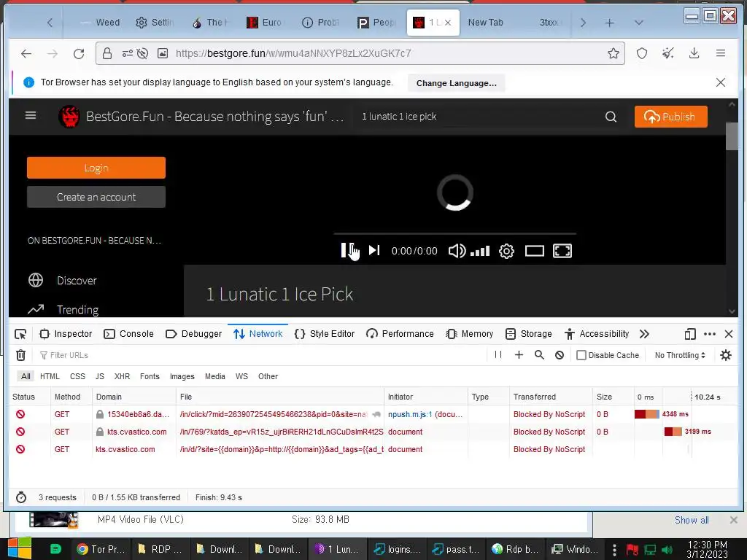Activate the DevTools element picker
Screen dimensions: 747x560
click(20, 334)
